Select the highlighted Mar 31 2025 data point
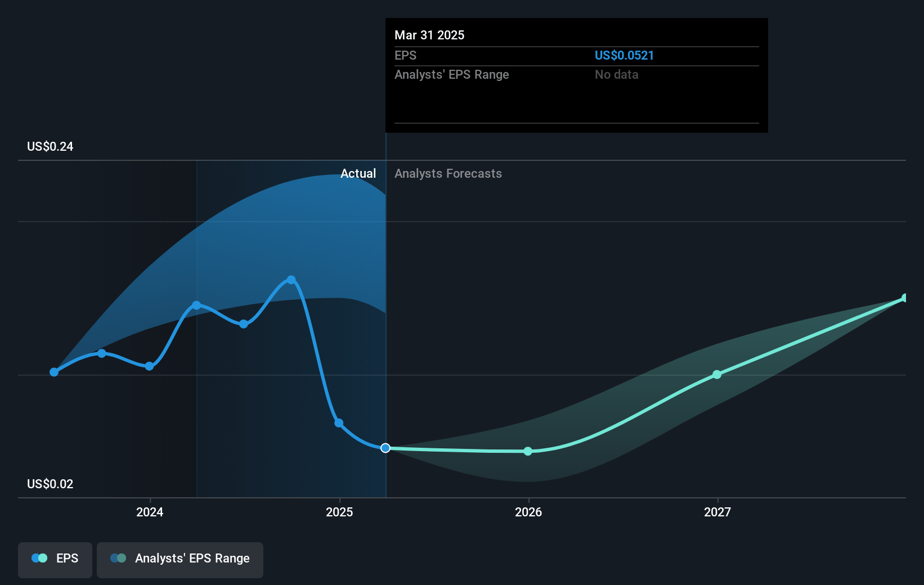 point(385,448)
